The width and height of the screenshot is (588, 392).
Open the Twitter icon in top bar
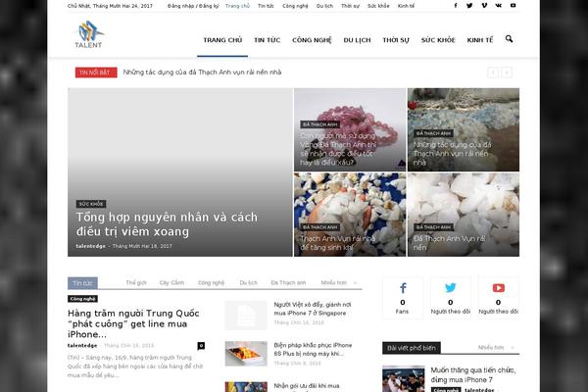coord(469,6)
